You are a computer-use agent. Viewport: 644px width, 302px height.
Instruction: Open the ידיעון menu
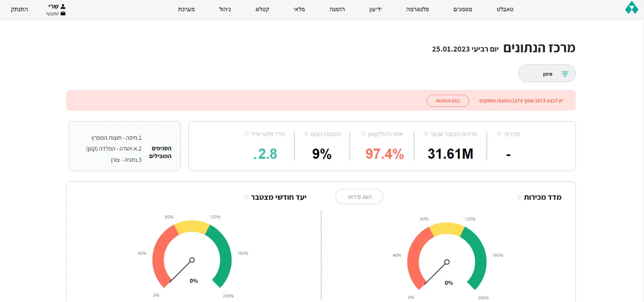pyautogui.click(x=377, y=9)
